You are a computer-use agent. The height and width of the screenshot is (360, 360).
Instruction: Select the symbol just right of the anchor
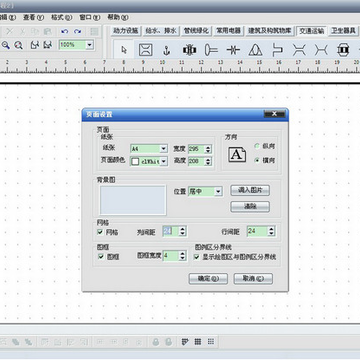tap(189, 50)
